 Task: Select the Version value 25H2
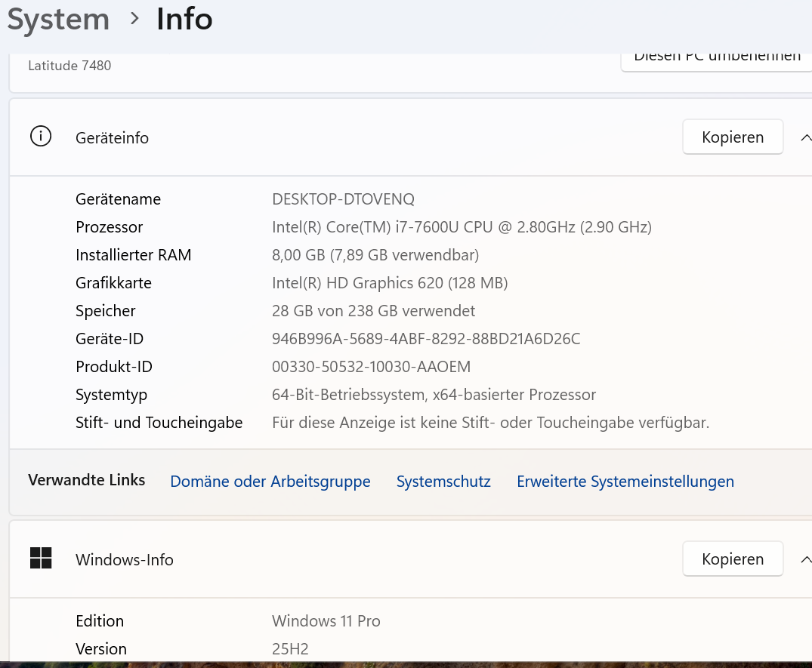point(290,649)
